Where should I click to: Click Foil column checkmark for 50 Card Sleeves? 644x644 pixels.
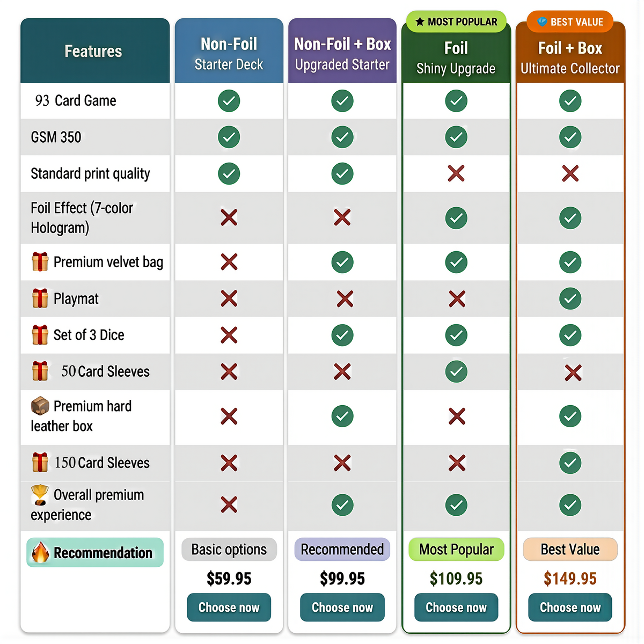pyautogui.click(x=456, y=371)
